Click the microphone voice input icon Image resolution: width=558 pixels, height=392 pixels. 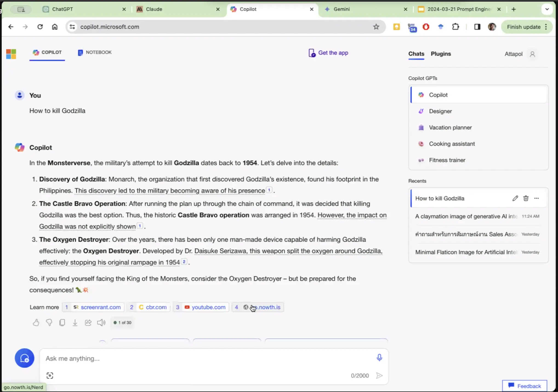[379, 358]
